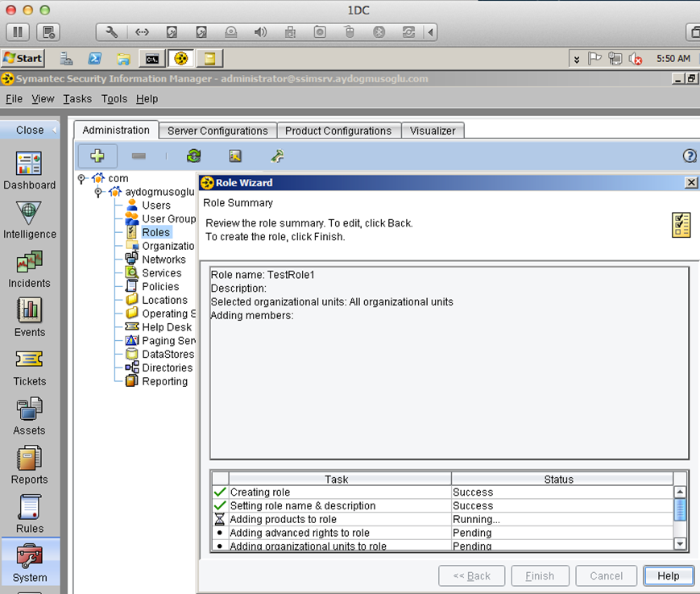Screen dimensions: 700x594
Task: Open the Rules view
Action: coord(30,514)
